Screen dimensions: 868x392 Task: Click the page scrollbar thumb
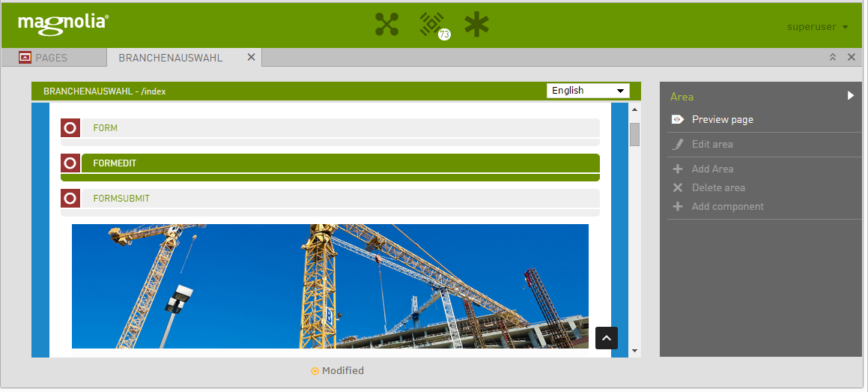pyautogui.click(x=635, y=135)
